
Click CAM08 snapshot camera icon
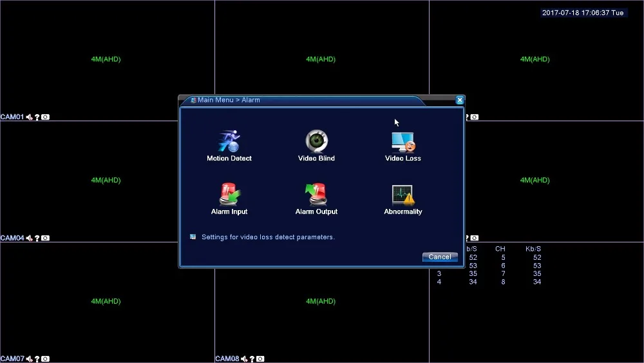(x=260, y=359)
